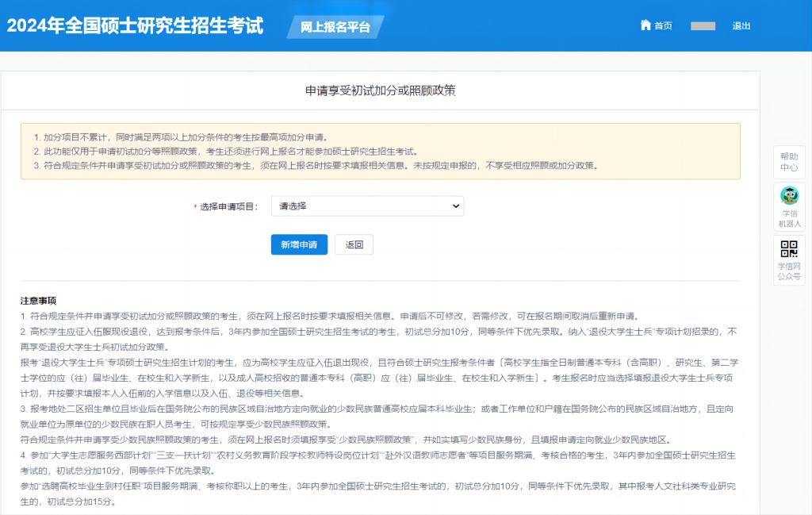Image resolution: width=812 pixels, height=515 pixels.
Task: Click the 2024年全国硕士研究生招生考试 site title
Action: pyautogui.click(x=135, y=25)
